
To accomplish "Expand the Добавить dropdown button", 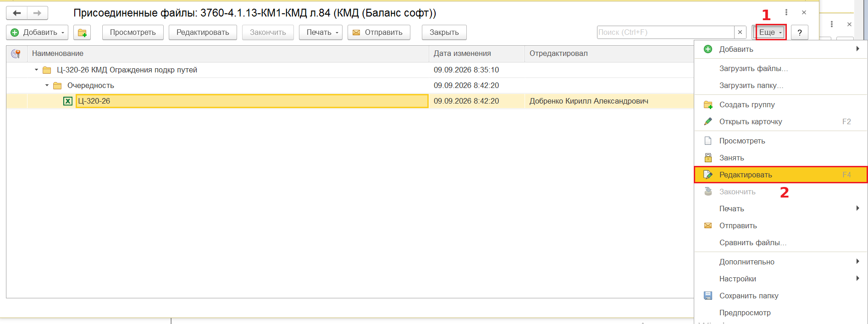I will coord(37,33).
